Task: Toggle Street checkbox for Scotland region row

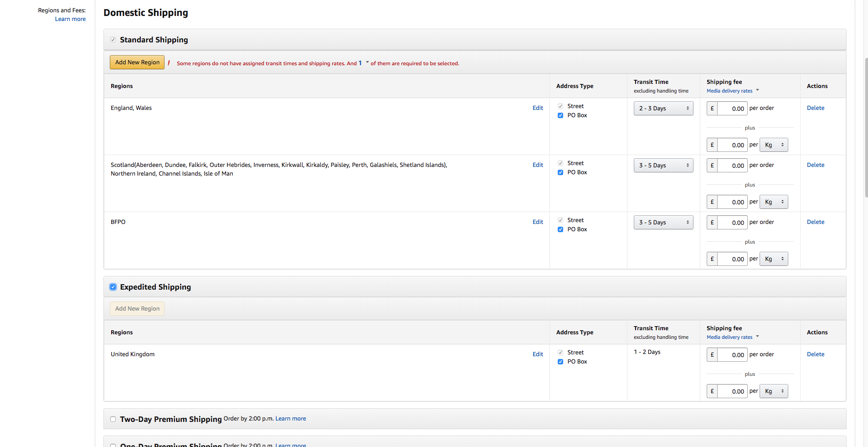Action: pos(560,163)
